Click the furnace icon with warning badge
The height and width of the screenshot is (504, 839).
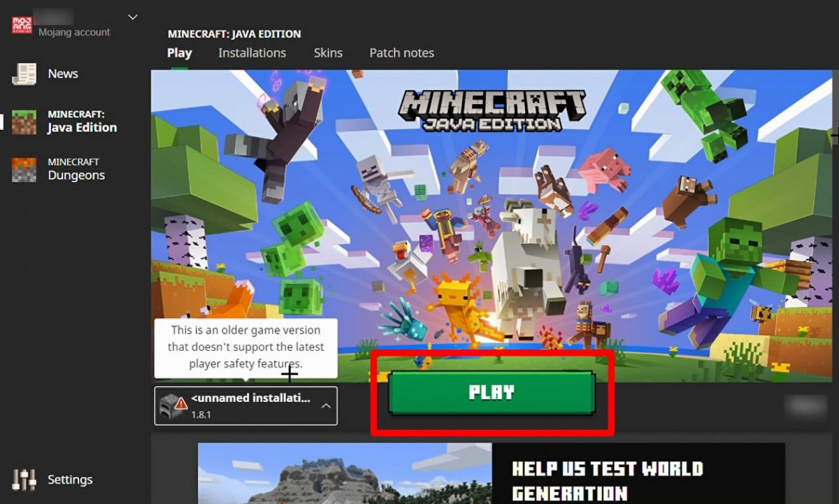[x=173, y=405]
